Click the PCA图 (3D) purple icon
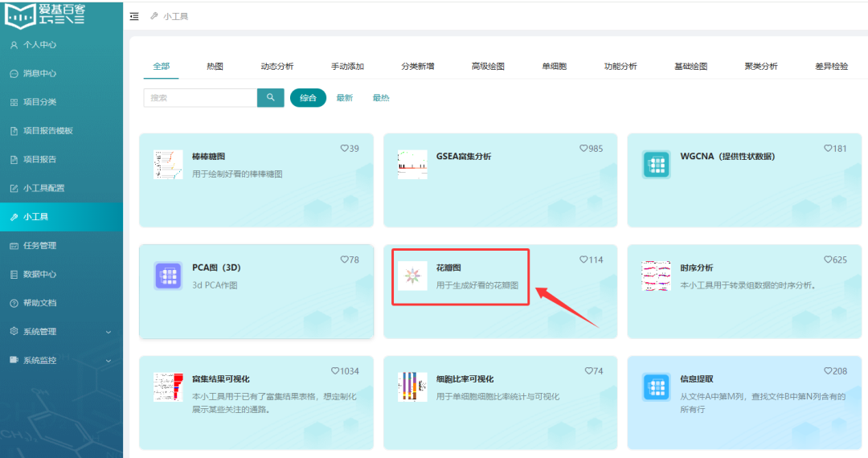Screen dimensions: 868x458 click(x=168, y=276)
